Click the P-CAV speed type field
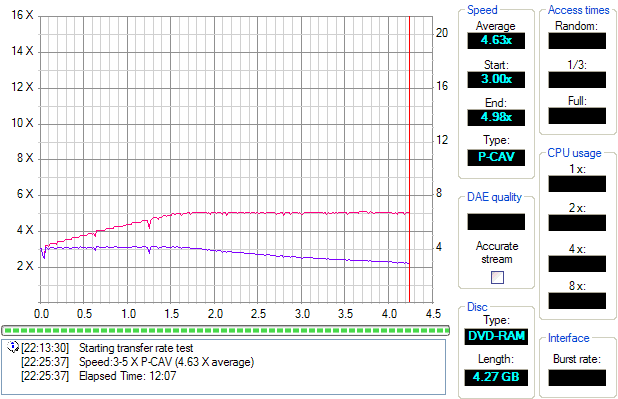Image resolution: width=618 pixels, height=399 pixels. [x=496, y=157]
